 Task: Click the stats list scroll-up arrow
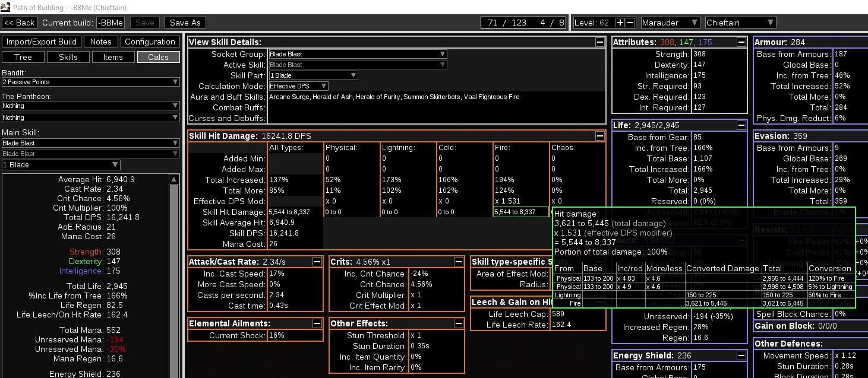coord(174,179)
